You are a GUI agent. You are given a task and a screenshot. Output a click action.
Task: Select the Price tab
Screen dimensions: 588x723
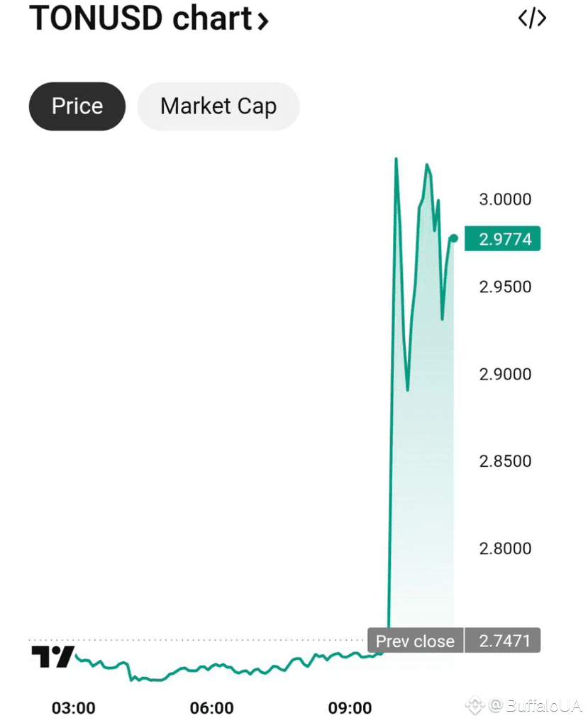77,106
